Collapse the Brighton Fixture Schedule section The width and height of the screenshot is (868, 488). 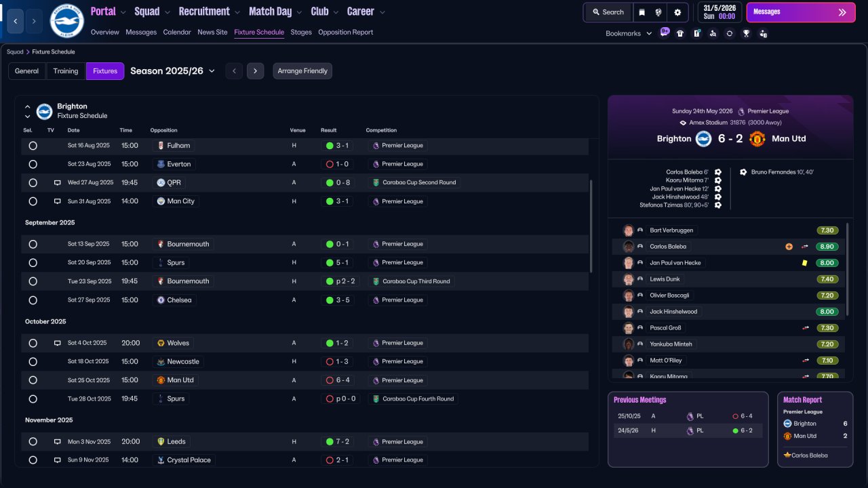click(x=28, y=106)
